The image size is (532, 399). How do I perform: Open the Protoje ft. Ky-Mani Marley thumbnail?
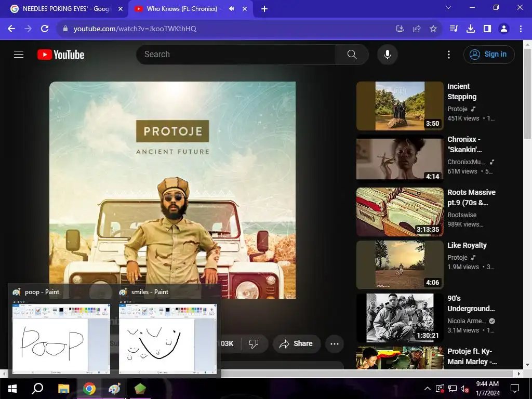pos(400,357)
